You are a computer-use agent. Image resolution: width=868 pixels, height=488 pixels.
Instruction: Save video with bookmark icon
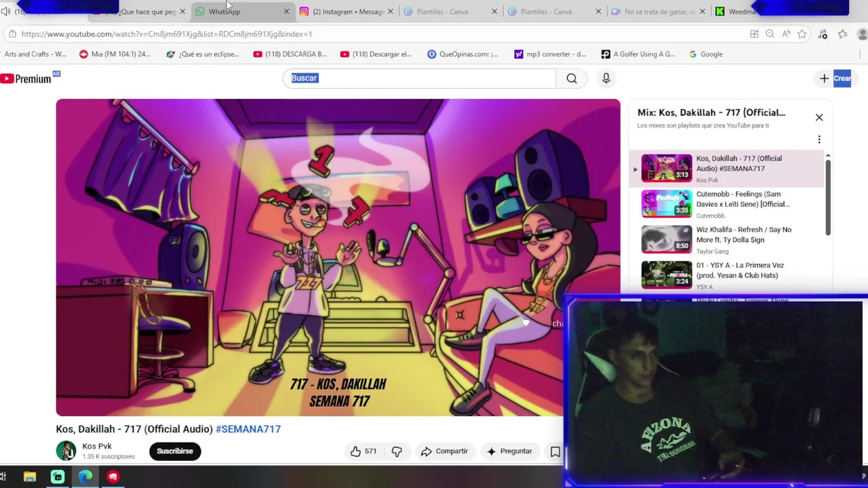pos(555,451)
